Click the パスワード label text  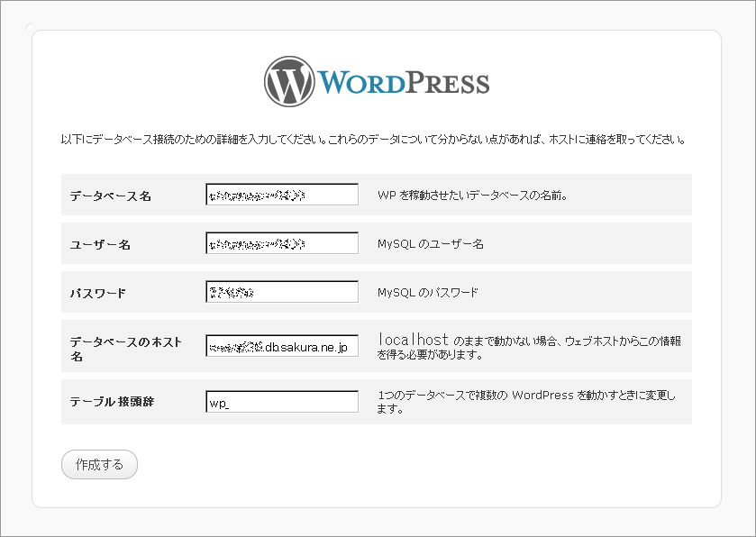point(98,293)
